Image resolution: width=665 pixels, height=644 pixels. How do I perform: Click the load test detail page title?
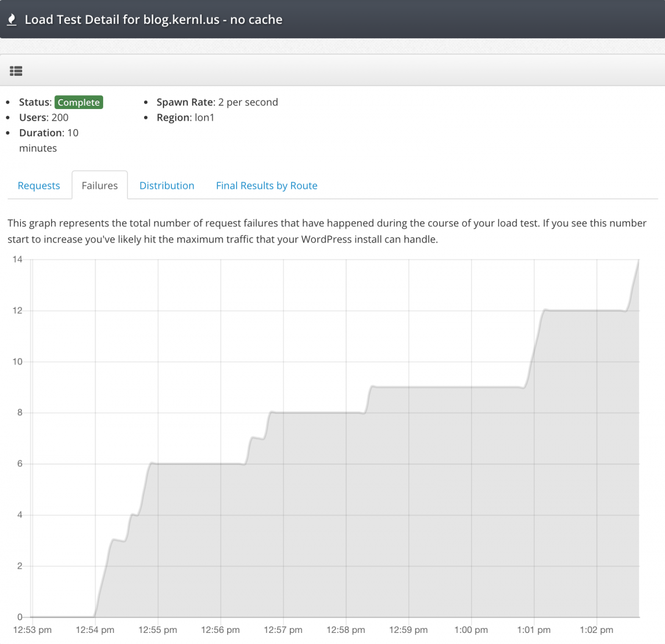[x=154, y=20]
